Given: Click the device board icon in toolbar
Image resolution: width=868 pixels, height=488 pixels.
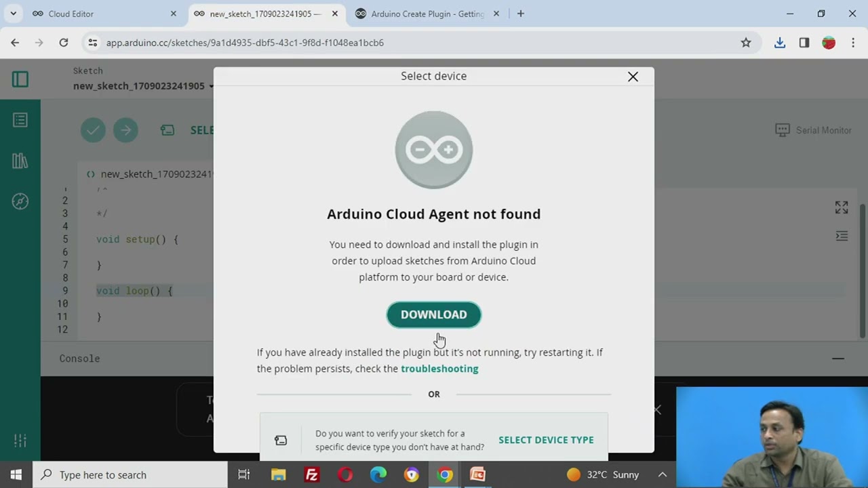Looking at the screenshot, I should click(167, 130).
